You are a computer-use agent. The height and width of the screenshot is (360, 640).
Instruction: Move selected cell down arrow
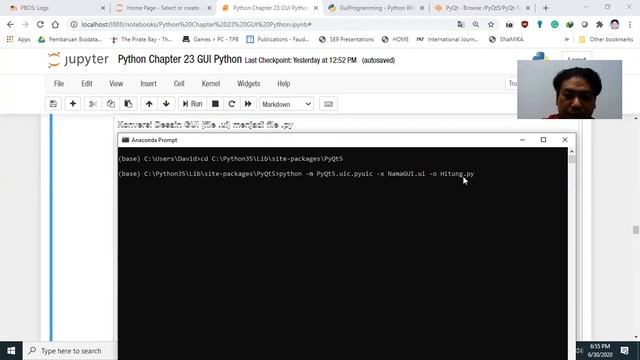click(x=166, y=104)
